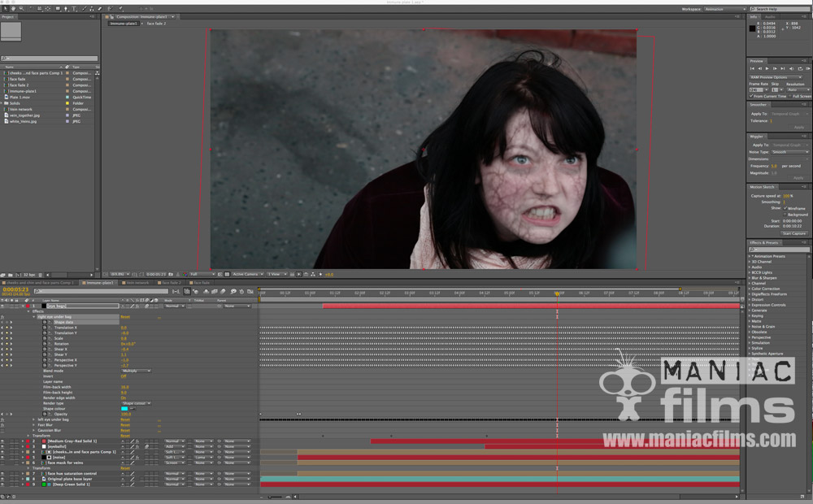Click Start Capture button
813x504 pixels.
click(x=793, y=233)
